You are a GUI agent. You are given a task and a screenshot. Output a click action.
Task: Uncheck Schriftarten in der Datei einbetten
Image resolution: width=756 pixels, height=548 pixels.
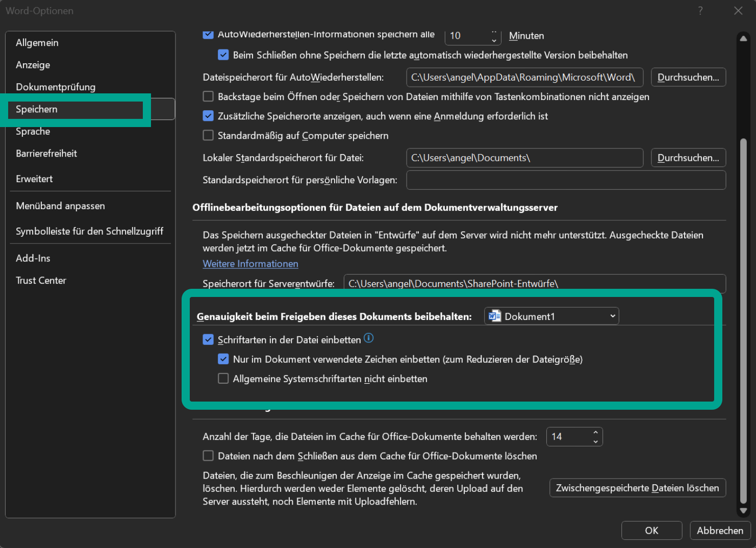tap(208, 339)
